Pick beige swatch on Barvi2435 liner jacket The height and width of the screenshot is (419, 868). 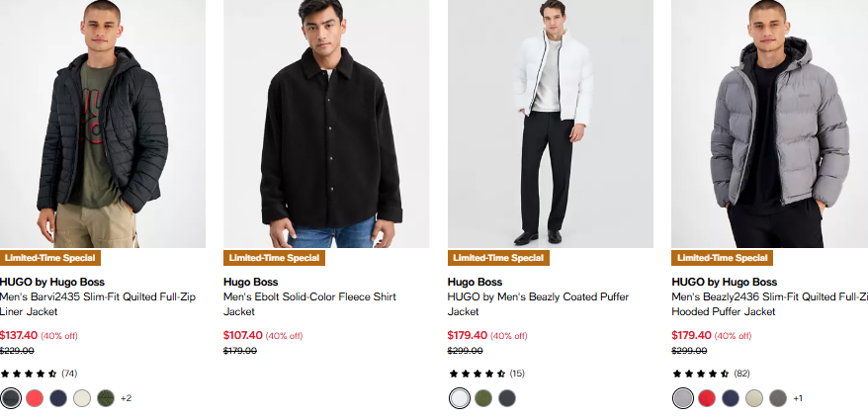click(82, 398)
